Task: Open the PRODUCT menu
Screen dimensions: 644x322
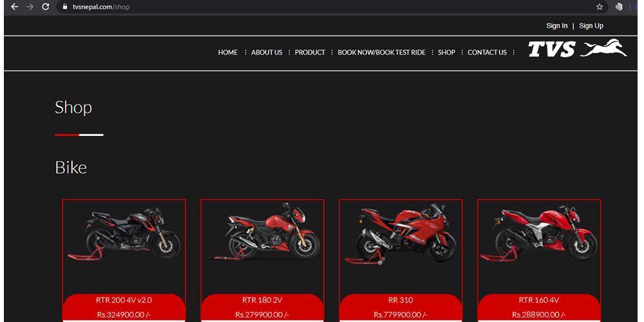Action: click(x=310, y=53)
